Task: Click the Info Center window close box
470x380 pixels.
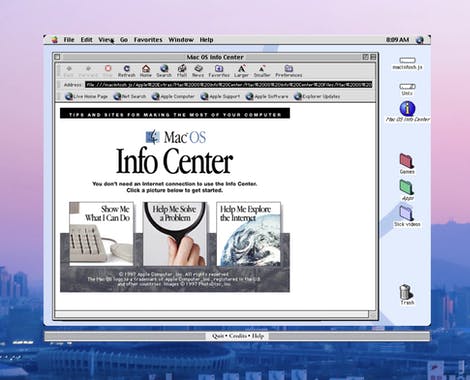Action: pyautogui.click(x=57, y=57)
